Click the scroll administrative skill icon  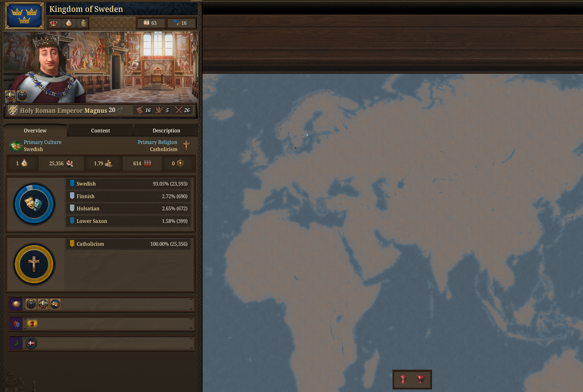click(x=139, y=110)
